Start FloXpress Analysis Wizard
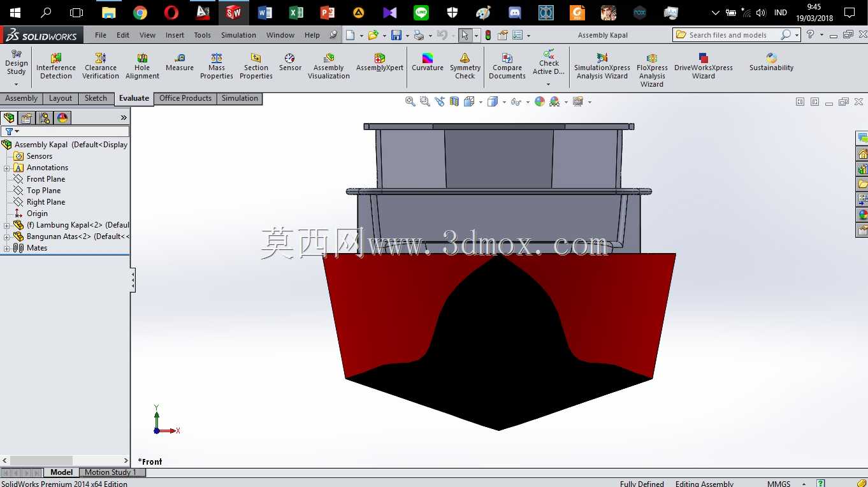The image size is (868, 487). [x=652, y=70]
